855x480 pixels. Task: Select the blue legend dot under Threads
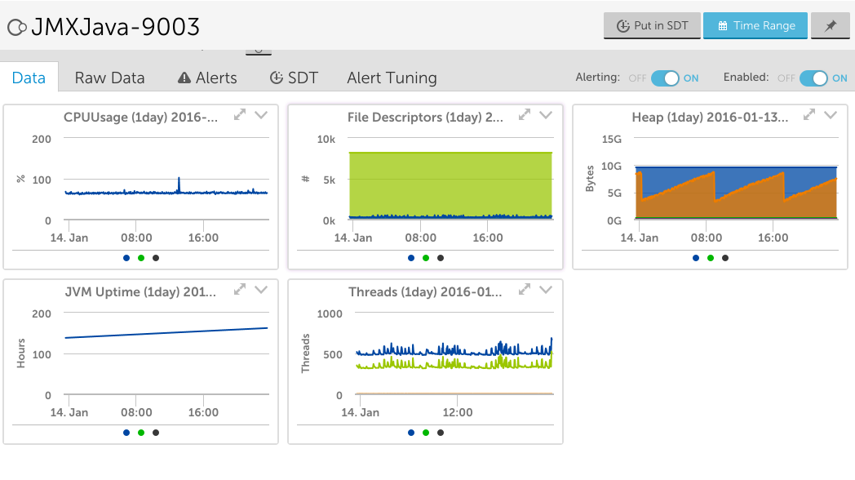[x=411, y=433]
